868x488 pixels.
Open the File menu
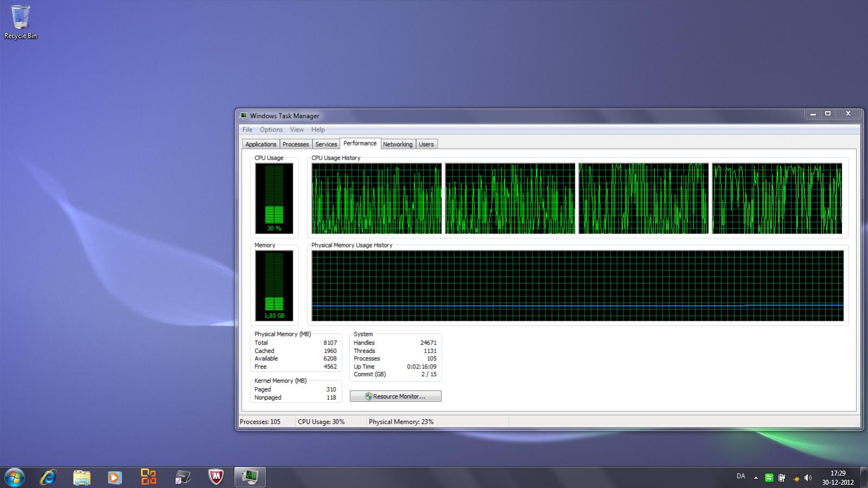(x=248, y=130)
